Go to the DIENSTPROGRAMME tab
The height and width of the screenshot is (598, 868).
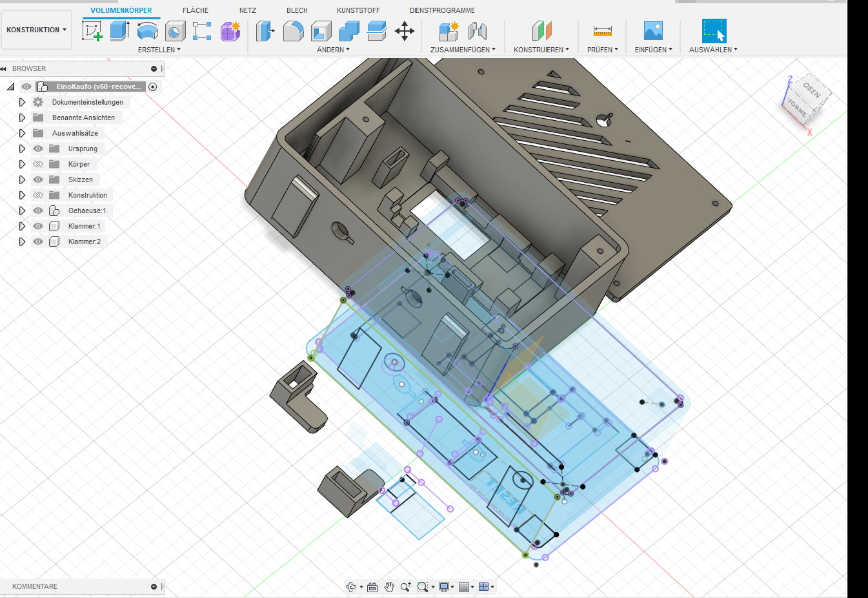(442, 10)
